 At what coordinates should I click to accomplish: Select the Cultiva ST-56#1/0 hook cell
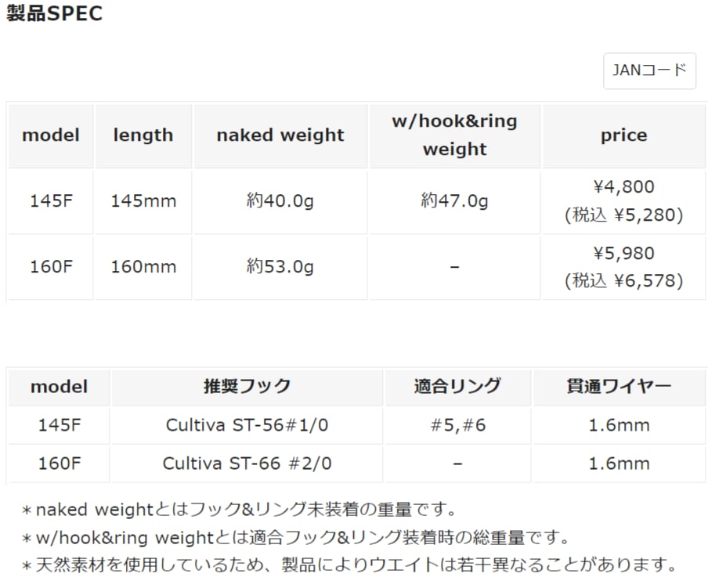point(247,425)
